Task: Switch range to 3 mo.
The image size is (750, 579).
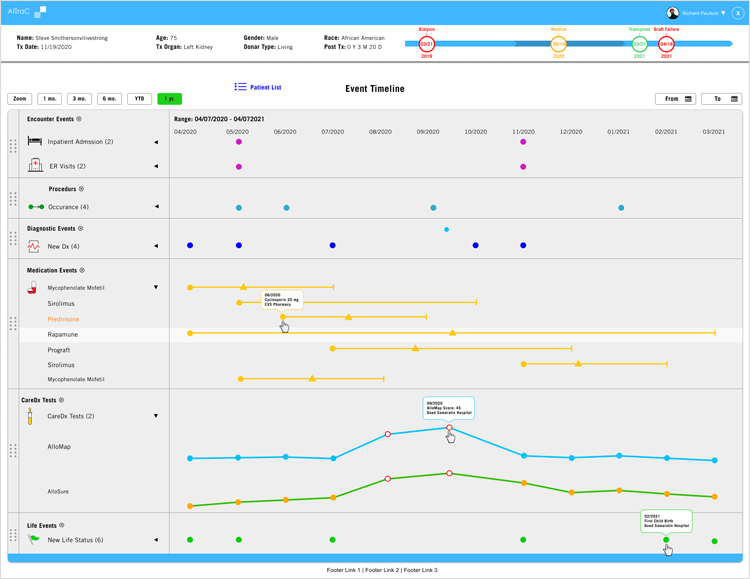Action: (x=80, y=99)
